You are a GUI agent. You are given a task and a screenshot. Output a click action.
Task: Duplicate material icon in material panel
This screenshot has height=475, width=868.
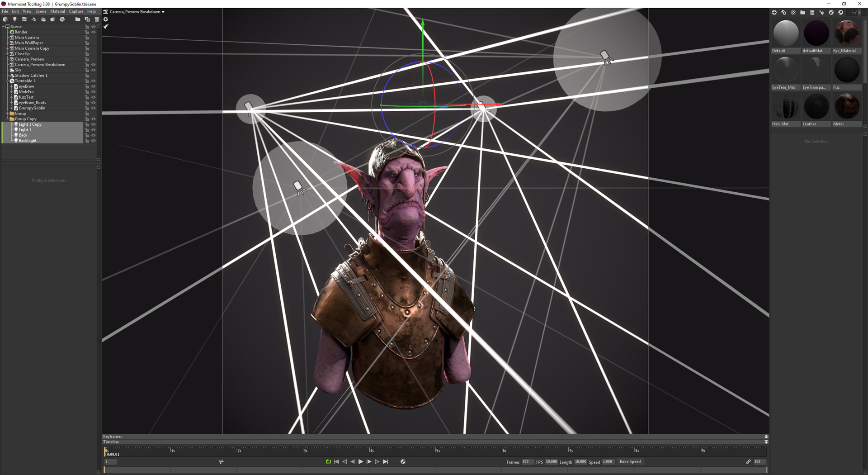784,13
